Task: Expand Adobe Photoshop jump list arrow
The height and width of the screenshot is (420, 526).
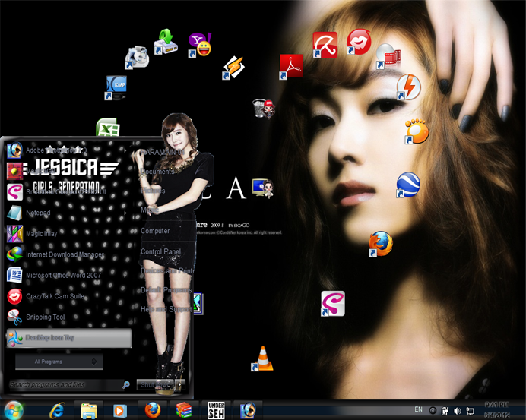Action: tap(125, 150)
